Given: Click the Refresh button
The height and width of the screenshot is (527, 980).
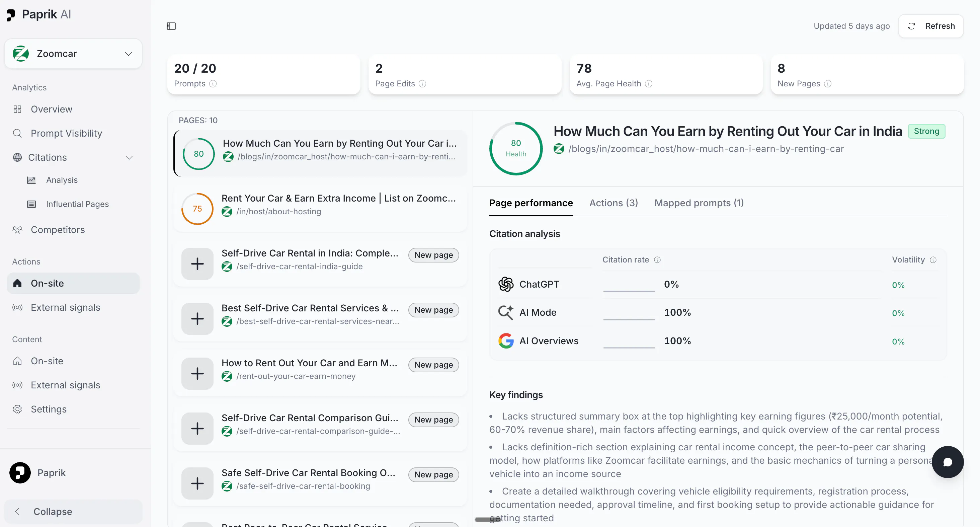Looking at the screenshot, I should (930, 26).
